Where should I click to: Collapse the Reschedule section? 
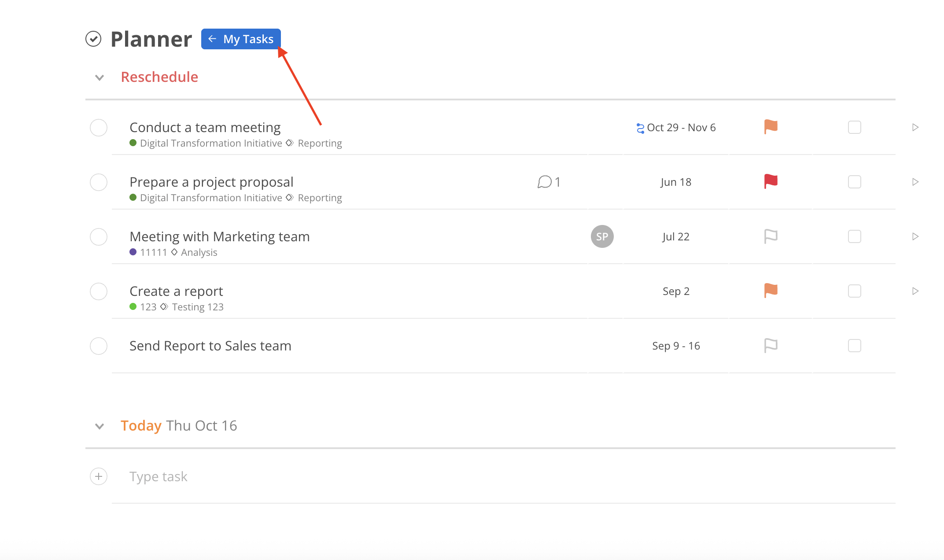100,77
